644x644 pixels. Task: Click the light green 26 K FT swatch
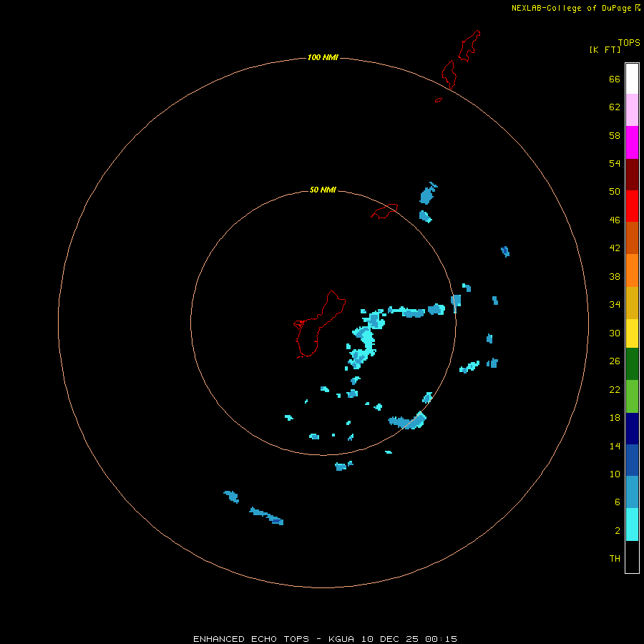pos(632,396)
